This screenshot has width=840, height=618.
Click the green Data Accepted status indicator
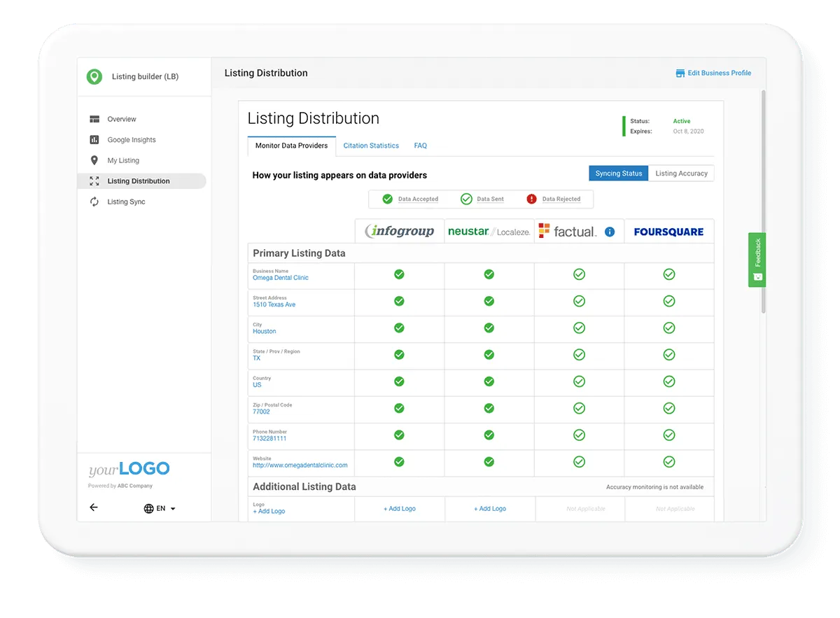click(386, 199)
